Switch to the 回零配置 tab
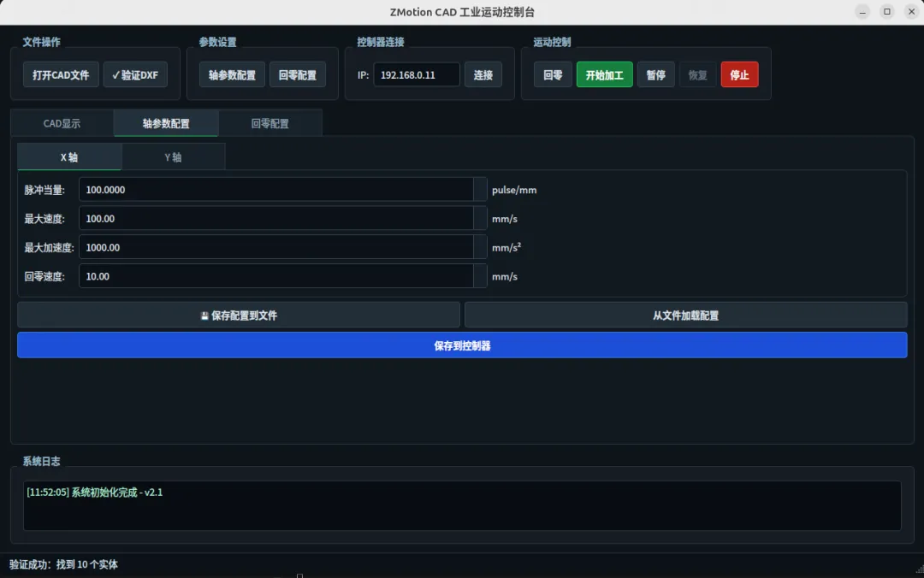 pos(269,123)
